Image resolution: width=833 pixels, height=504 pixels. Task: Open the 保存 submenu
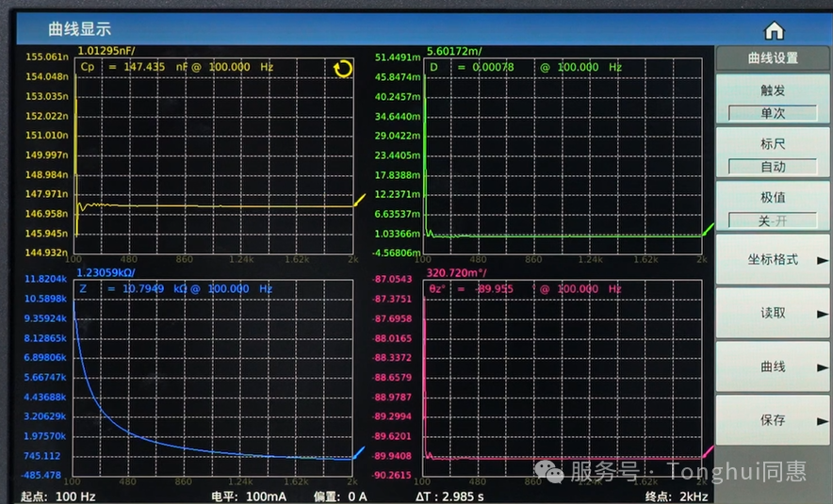point(773,420)
